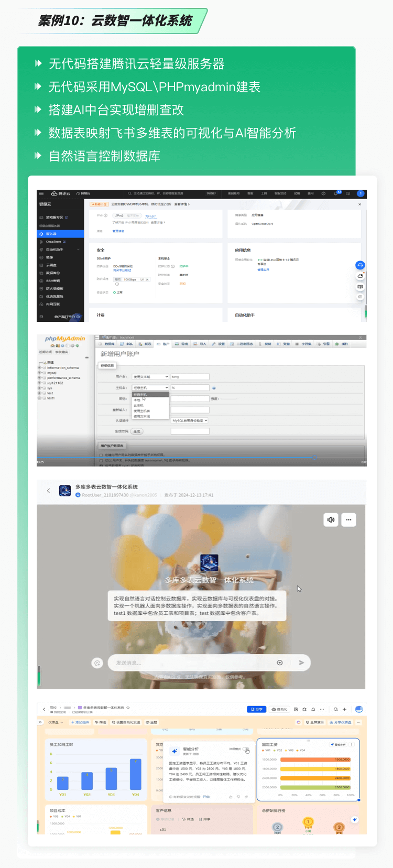Open the 主机名 dropdown showing 任意主机

150,388
